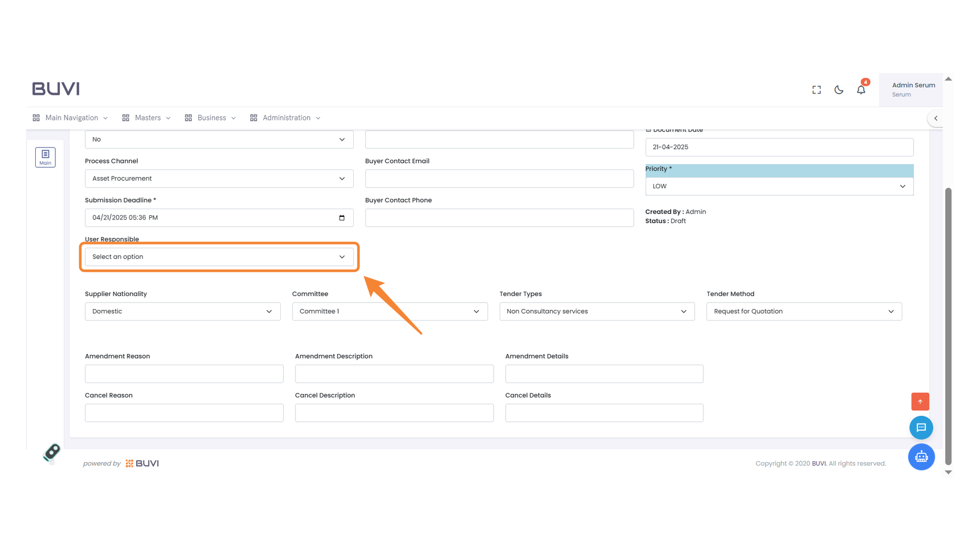Image resolution: width=980 pixels, height=551 pixels.
Task: Open the Masters menu
Action: [x=147, y=118]
